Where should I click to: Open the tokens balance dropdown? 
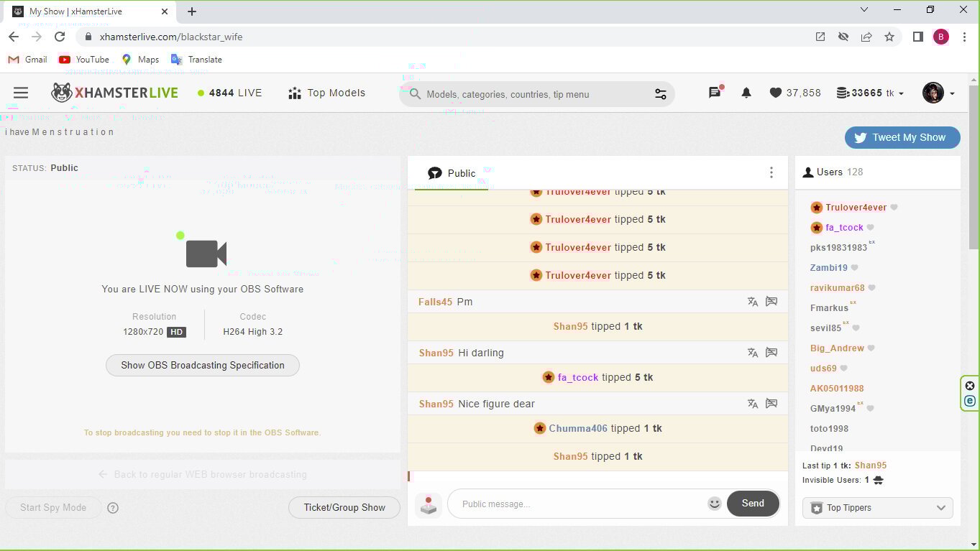tap(871, 93)
